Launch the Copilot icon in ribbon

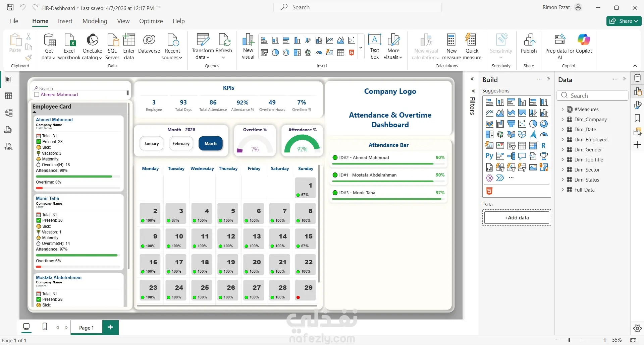tap(584, 40)
